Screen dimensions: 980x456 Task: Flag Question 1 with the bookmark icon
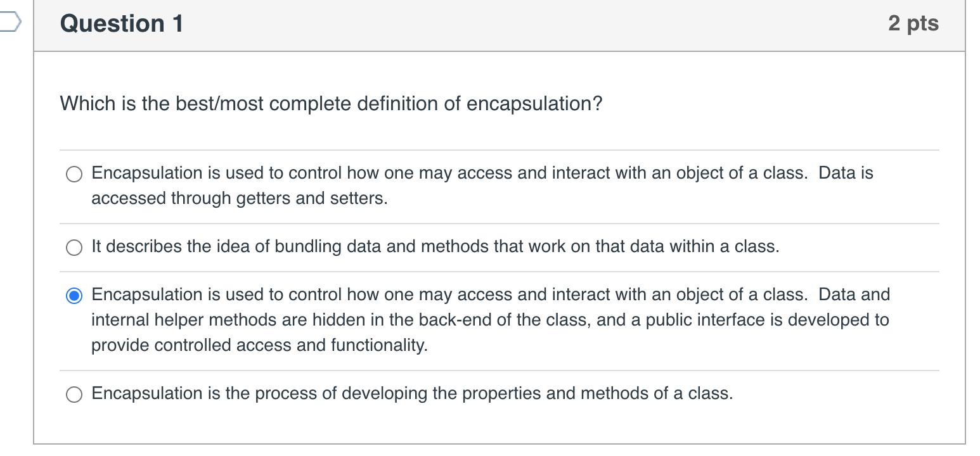tap(9, 24)
